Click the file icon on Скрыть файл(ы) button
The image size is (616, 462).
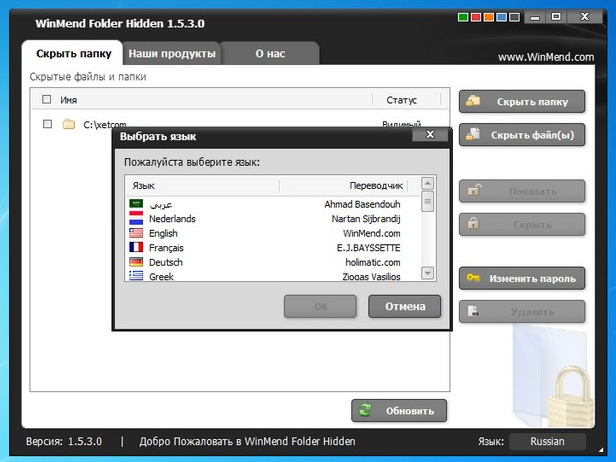(x=473, y=134)
